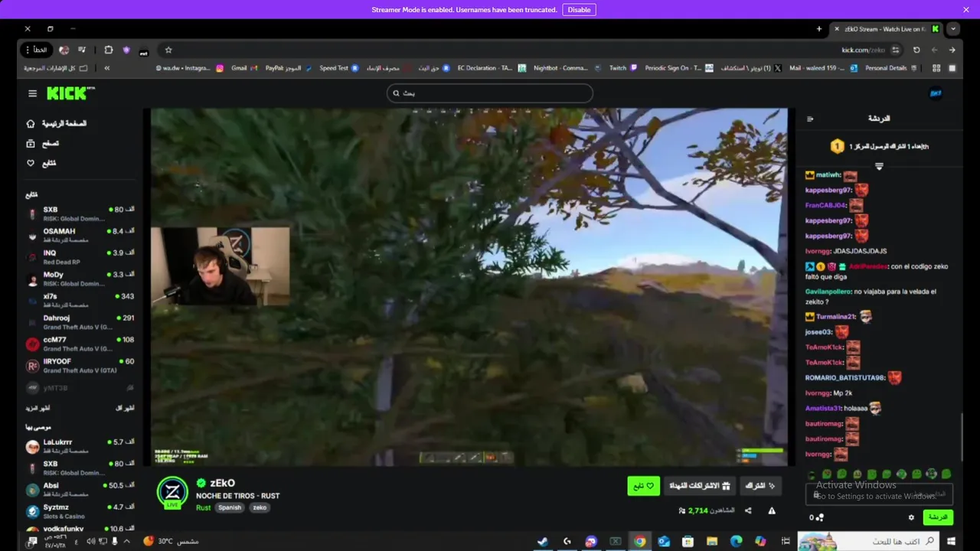Screen dimensions: 980x551
Task: Expand hidden bookmarks chevron
Action: (106, 68)
